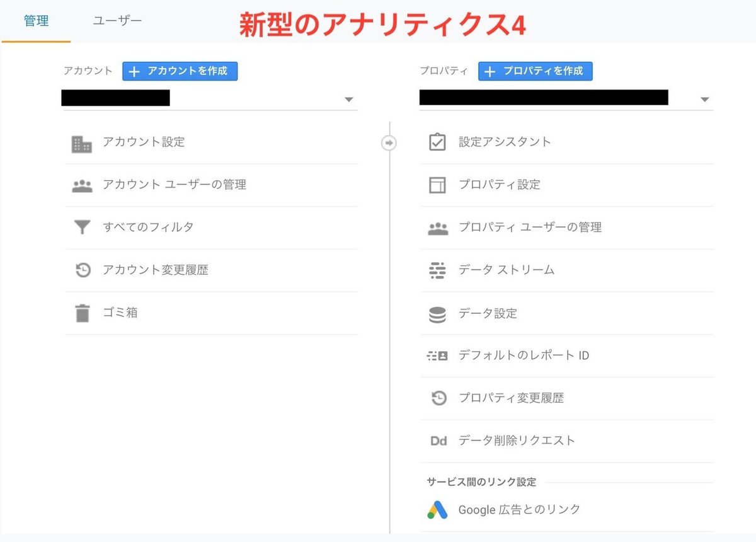Image resolution: width=756 pixels, height=542 pixels.
Task: Click the people icon for アカウント ユーザーの管理
Action: 82,186
